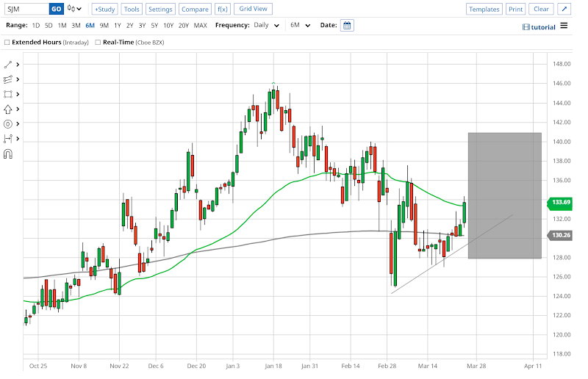
Task: Switch range to MAX
Action: pyautogui.click(x=201, y=26)
